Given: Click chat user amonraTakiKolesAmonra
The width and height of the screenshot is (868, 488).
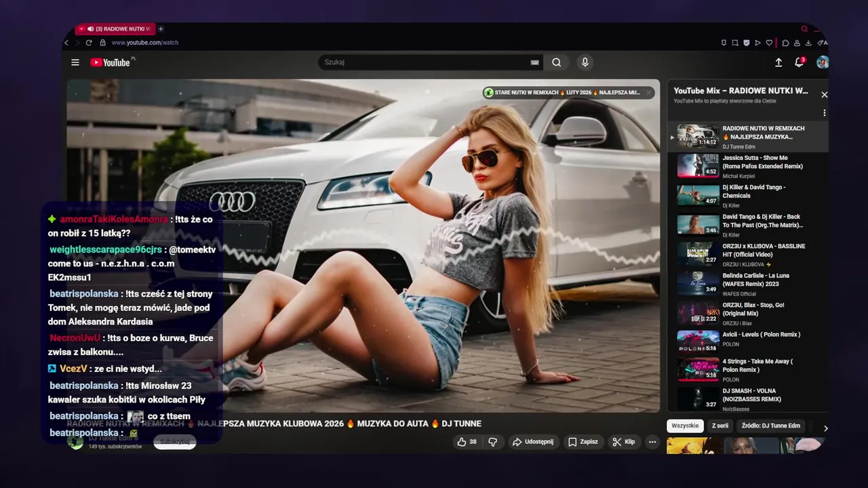Looking at the screenshot, I should point(113,219).
